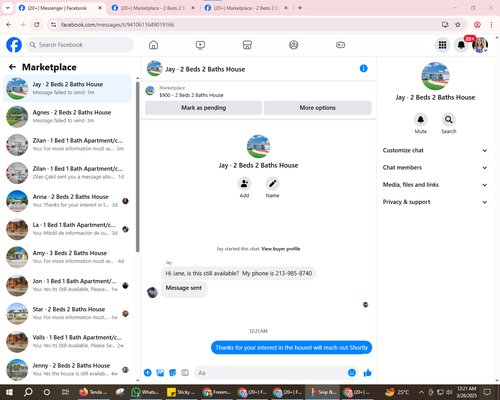The width and height of the screenshot is (500, 400).
Task: Click the Name edit pencil icon
Action: pos(272,184)
